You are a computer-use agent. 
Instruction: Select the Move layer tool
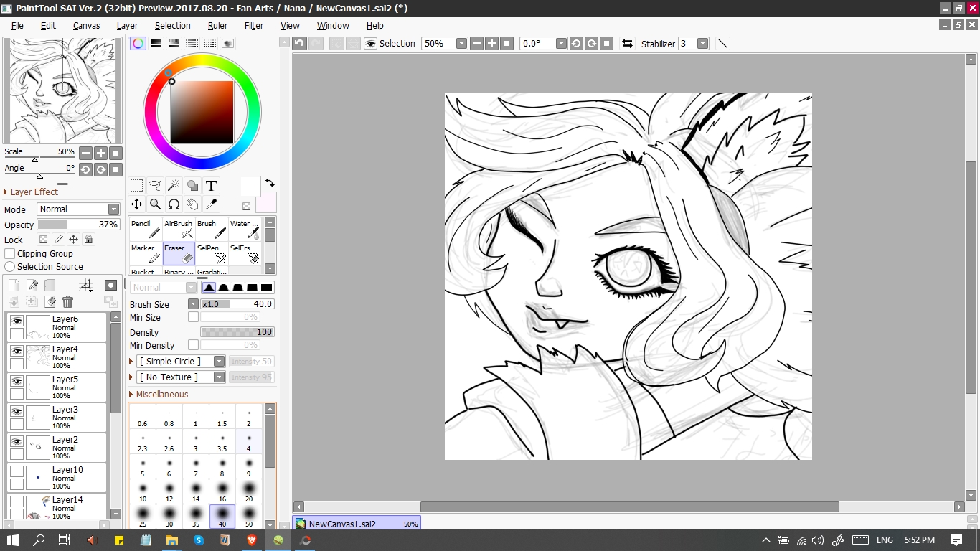coord(136,204)
